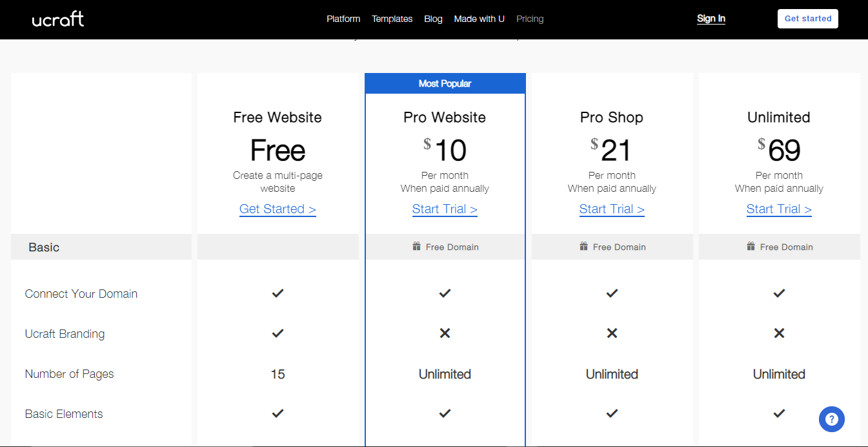The width and height of the screenshot is (868, 447).
Task: Click gift icon in Unlimited column
Action: pos(751,246)
